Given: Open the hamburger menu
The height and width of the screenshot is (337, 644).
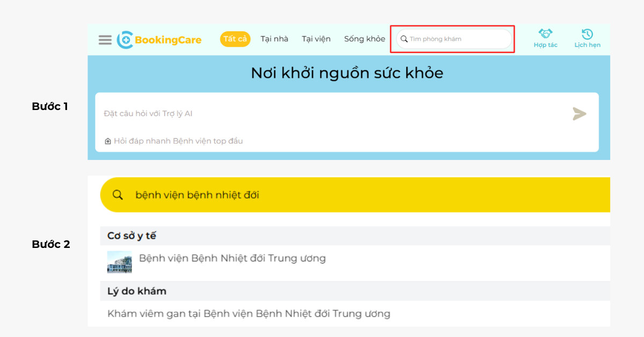Looking at the screenshot, I should (x=105, y=40).
